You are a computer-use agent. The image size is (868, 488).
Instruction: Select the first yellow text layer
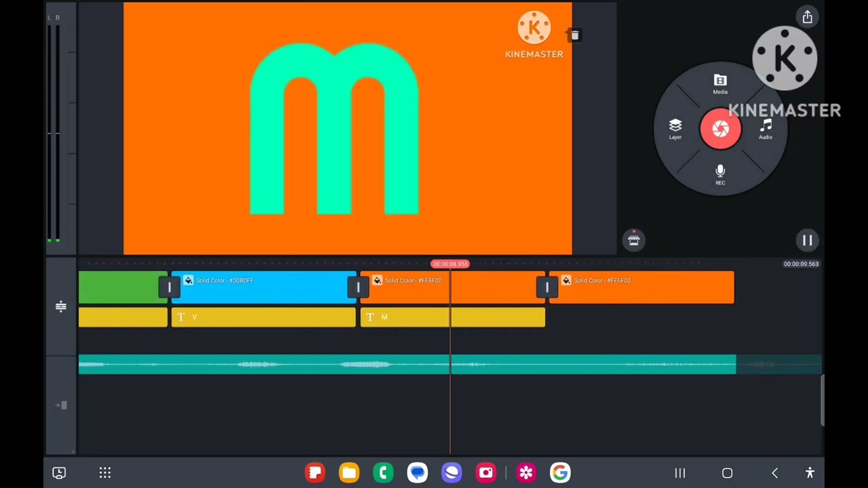tap(123, 317)
